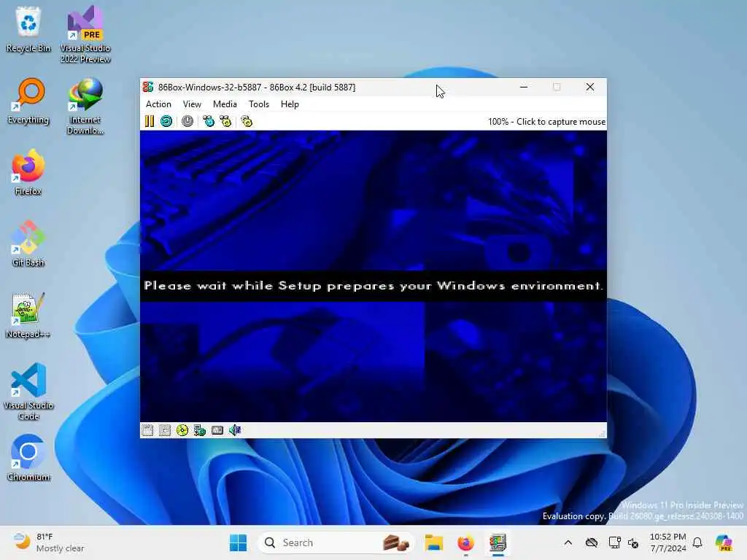
Task: Select Chromium desktop shortcut
Action: click(x=28, y=458)
